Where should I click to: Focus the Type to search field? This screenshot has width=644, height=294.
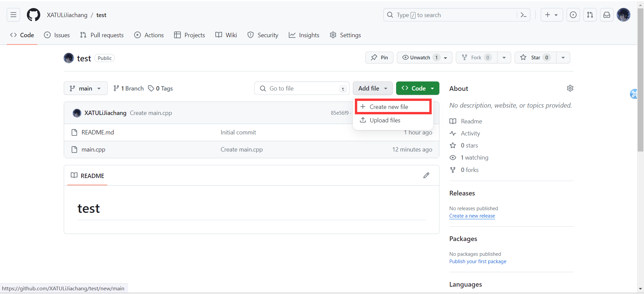449,15
